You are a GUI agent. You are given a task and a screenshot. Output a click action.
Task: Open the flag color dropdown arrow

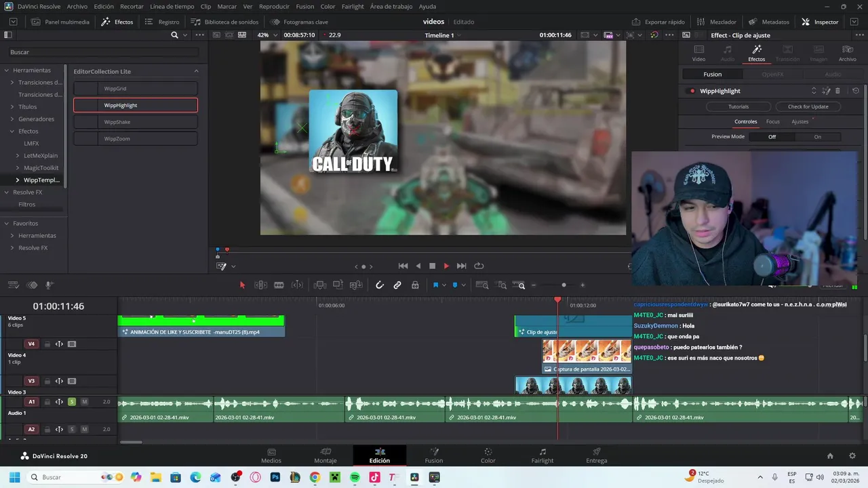point(444,285)
